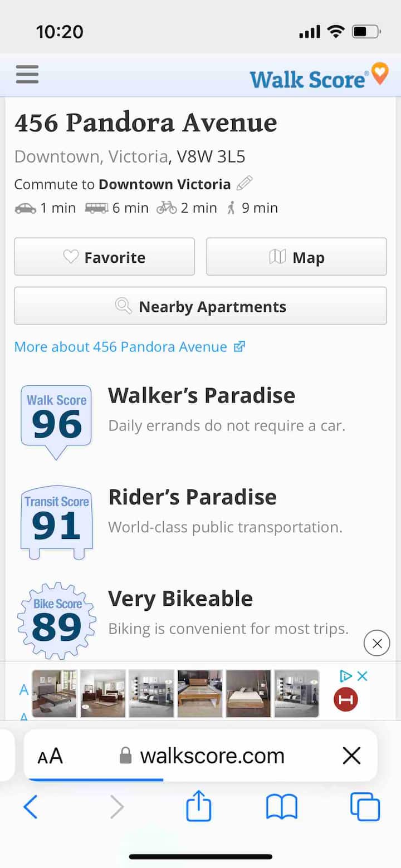Edit commute destination pencil icon

pos(244,183)
